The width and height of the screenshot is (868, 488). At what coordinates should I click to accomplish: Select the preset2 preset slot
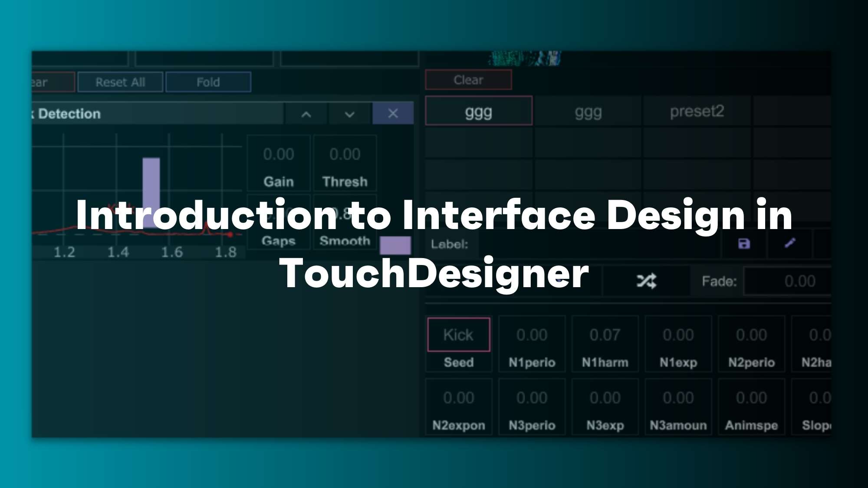[697, 111]
